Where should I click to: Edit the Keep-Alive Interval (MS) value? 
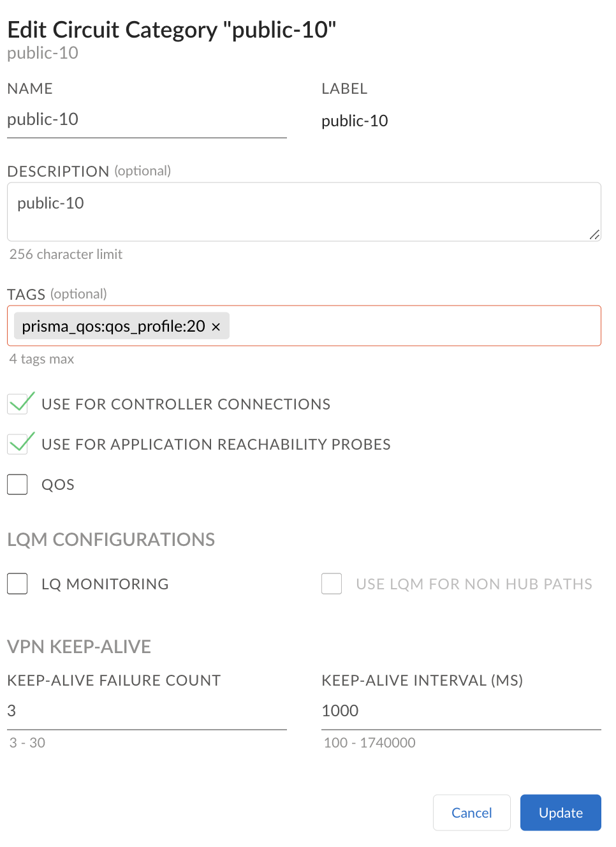(x=460, y=711)
